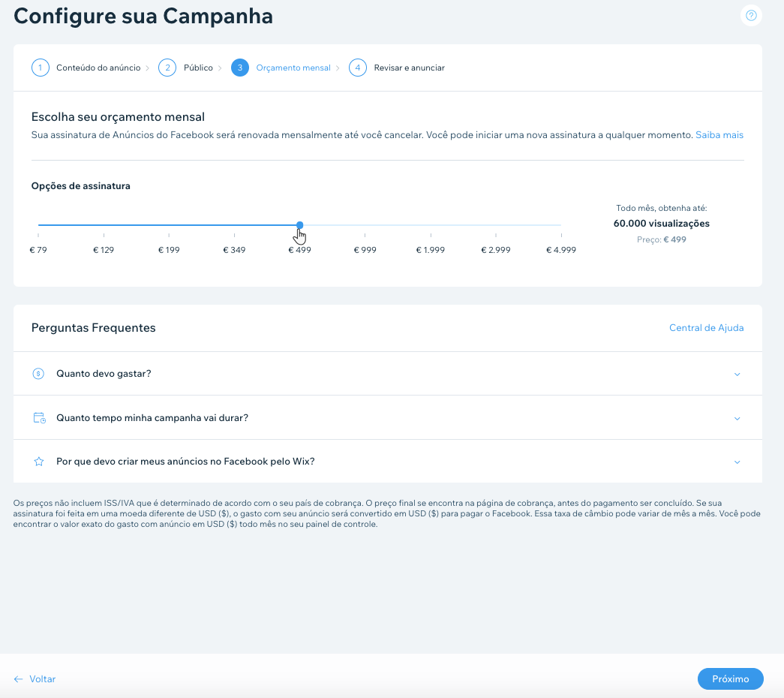
Task: Open the Central de Ajuda link
Action: (x=707, y=328)
